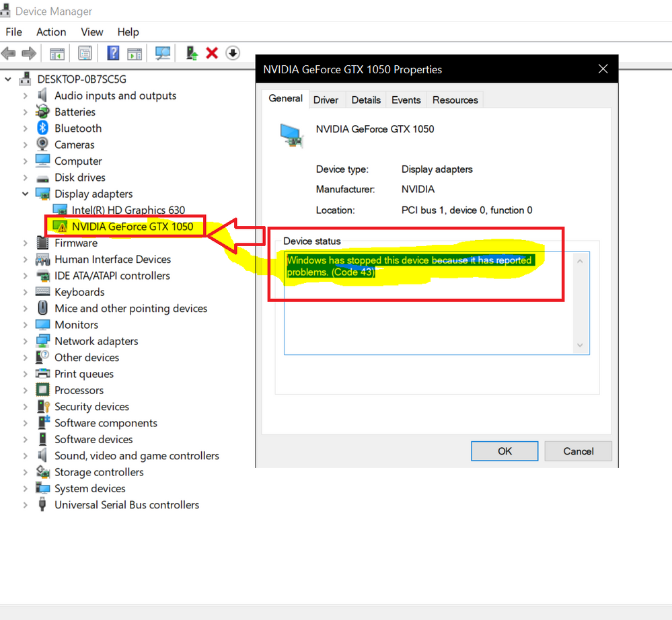Click the Software components icon

coord(44,422)
